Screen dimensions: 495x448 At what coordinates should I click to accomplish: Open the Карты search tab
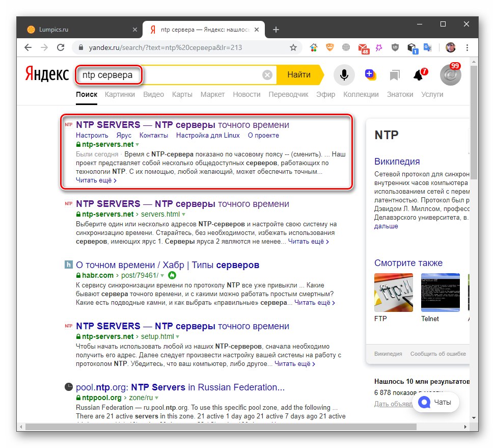[182, 94]
